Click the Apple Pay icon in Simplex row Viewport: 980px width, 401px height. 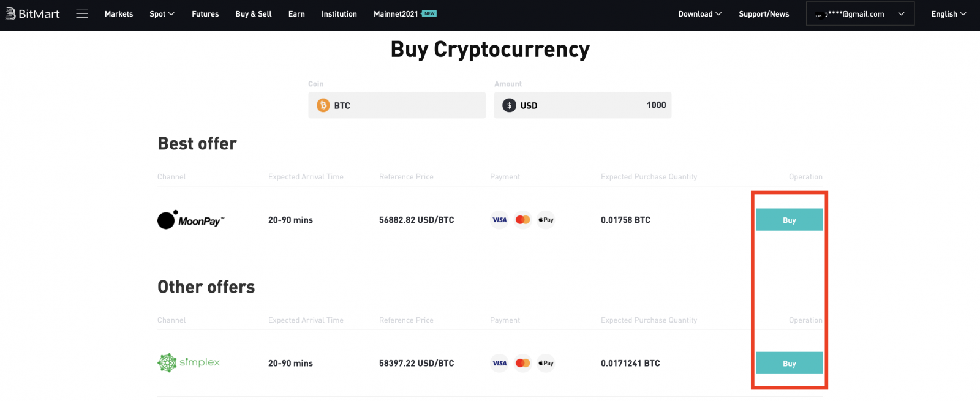(546, 363)
